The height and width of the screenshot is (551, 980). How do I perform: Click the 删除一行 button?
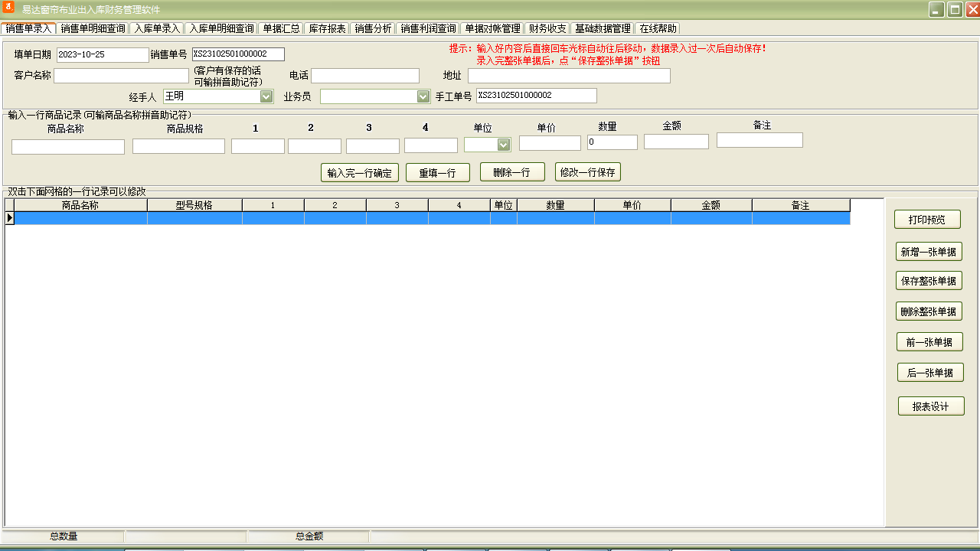(x=512, y=172)
